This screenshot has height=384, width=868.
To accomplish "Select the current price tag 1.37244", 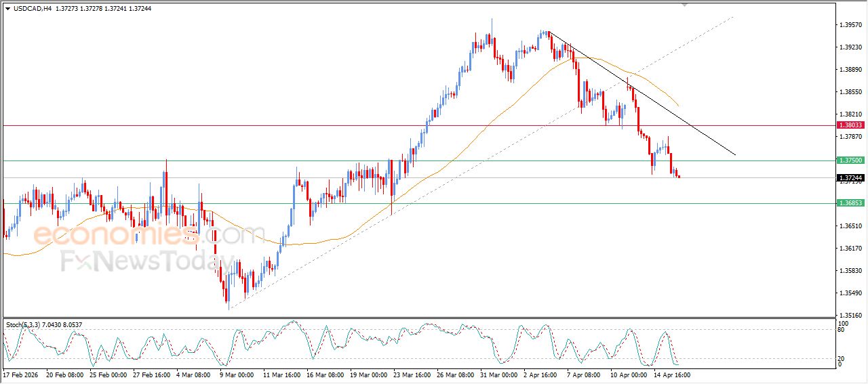I will pos(850,177).
